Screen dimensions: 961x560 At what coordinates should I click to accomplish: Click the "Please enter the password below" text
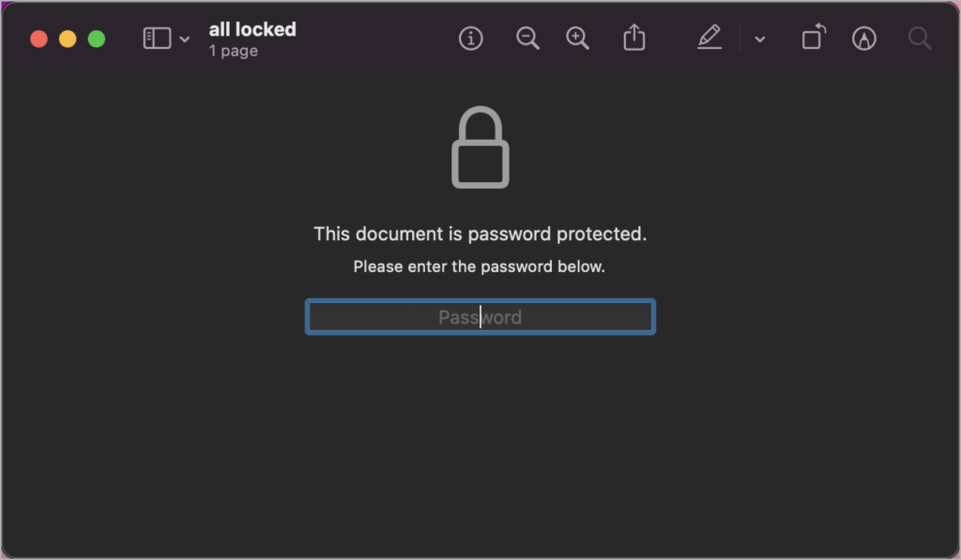480,266
